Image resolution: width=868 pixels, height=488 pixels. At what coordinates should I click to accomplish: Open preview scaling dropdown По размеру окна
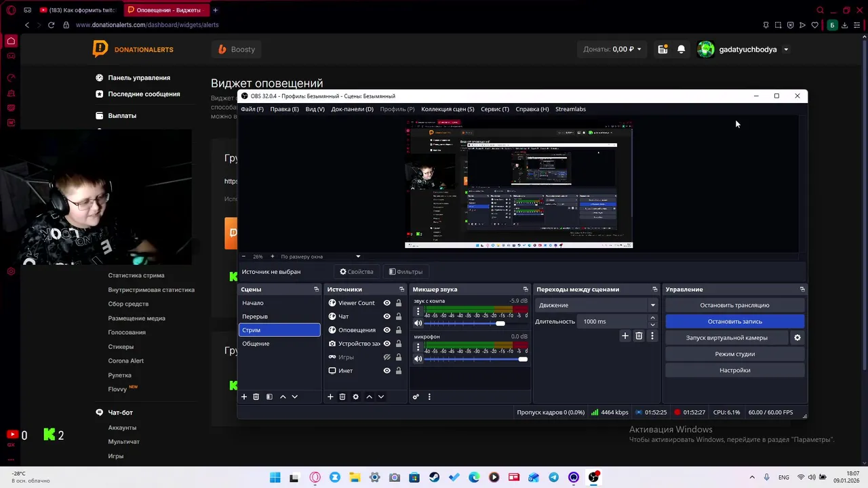point(321,256)
